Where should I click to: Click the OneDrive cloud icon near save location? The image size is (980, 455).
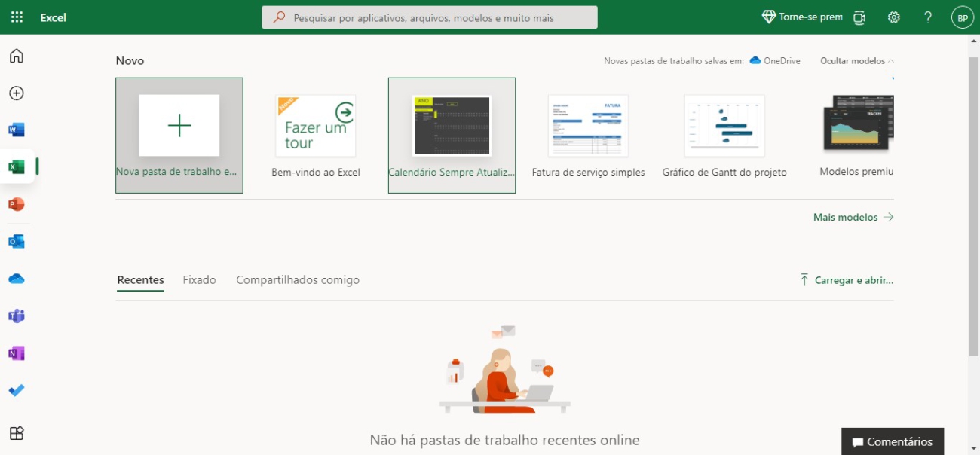point(755,61)
